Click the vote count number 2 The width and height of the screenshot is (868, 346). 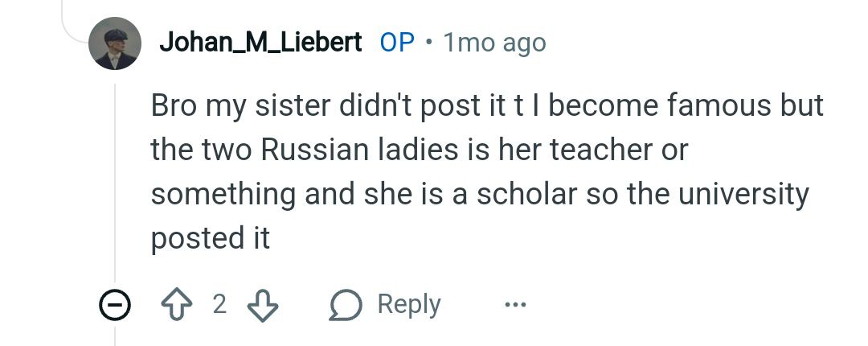tap(219, 305)
